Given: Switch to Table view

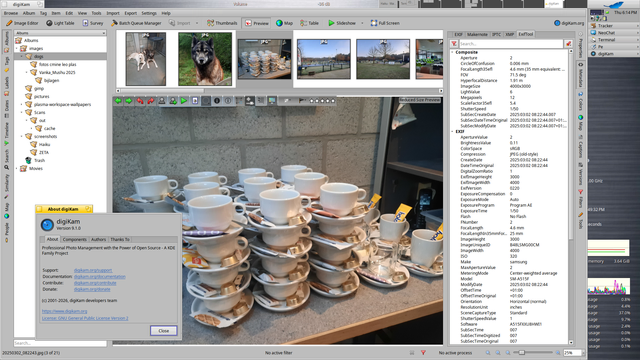Looking at the screenshot, I should pos(309,23).
